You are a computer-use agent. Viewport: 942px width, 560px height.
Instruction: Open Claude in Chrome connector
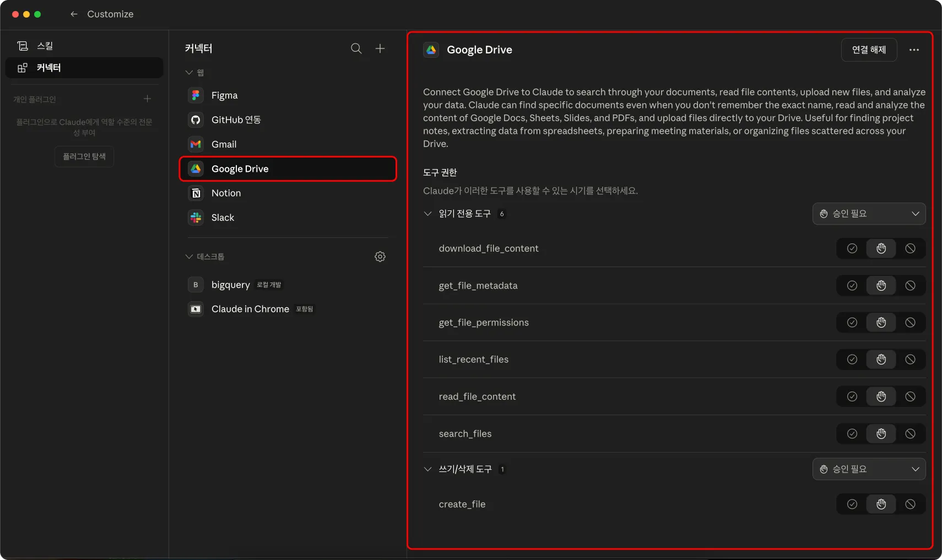tap(288, 309)
